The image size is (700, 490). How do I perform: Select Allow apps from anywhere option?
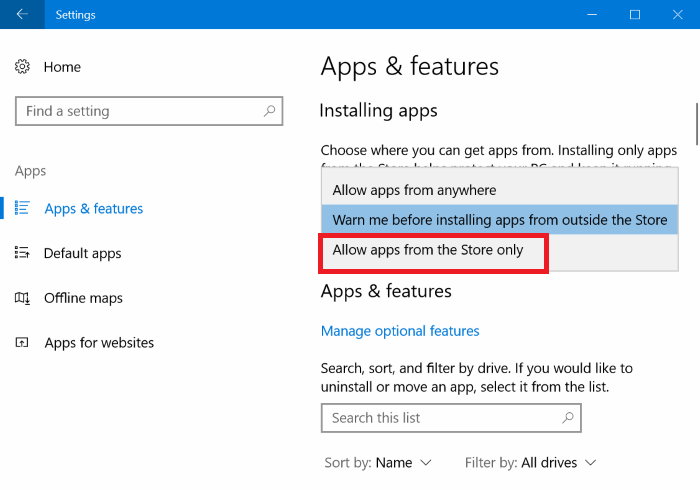pos(414,190)
